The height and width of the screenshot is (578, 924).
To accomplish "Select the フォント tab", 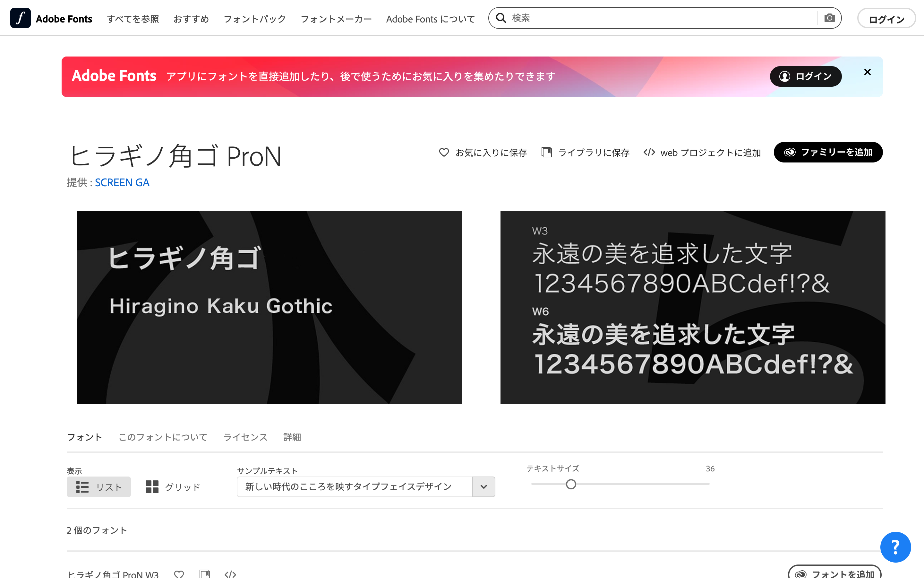I will (84, 437).
